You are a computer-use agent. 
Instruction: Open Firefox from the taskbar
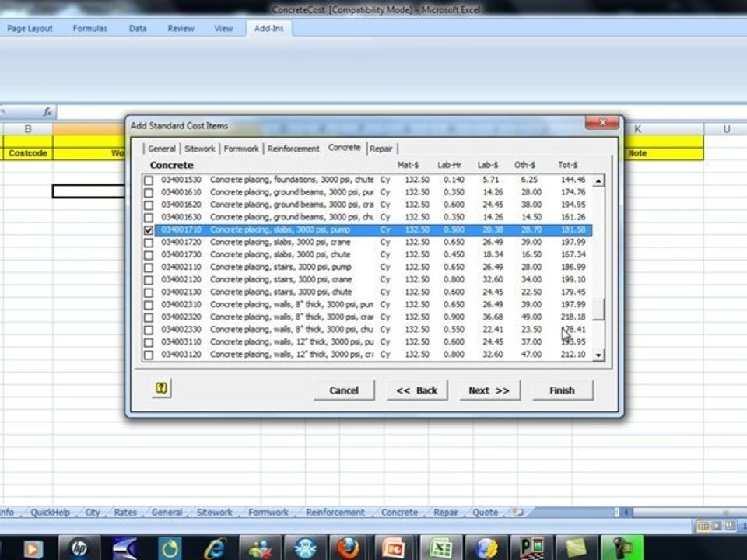(x=349, y=548)
